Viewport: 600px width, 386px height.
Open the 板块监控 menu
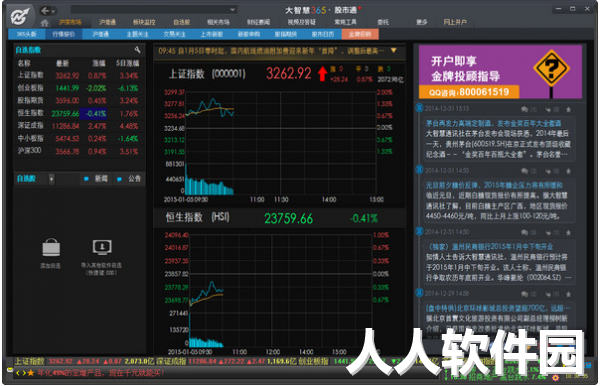click(x=144, y=22)
